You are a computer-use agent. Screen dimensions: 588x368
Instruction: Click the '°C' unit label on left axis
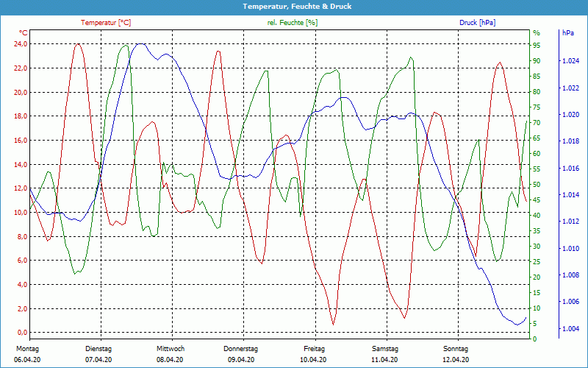tap(24, 33)
